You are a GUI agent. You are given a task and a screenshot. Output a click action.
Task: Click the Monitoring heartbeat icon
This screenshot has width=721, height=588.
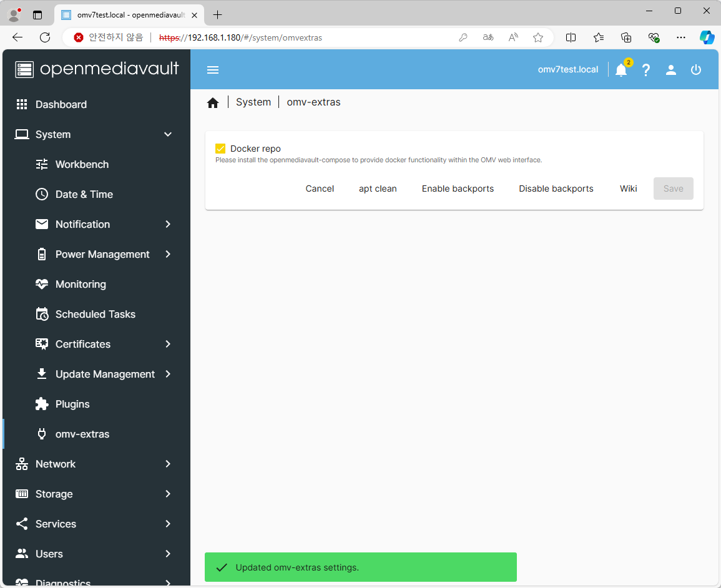point(42,284)
